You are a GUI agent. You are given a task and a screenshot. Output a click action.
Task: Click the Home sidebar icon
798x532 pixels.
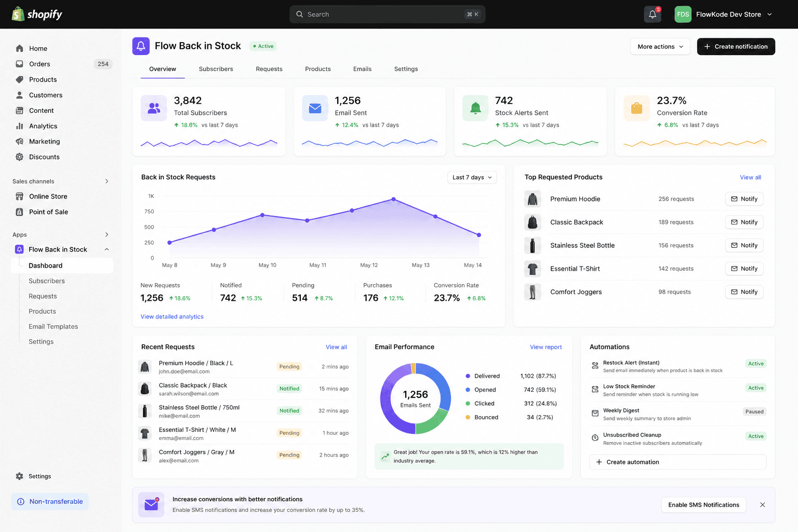[x=20, y=48]
